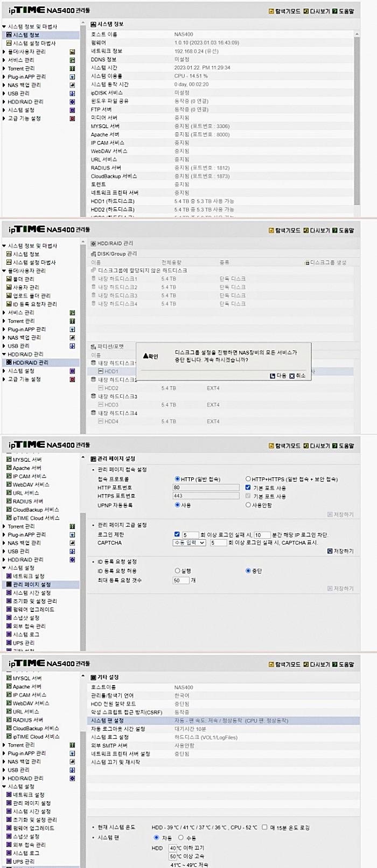
Task: Click USB 관리 icon in 시스템 정보 screen sidebar
Action: 73,94
